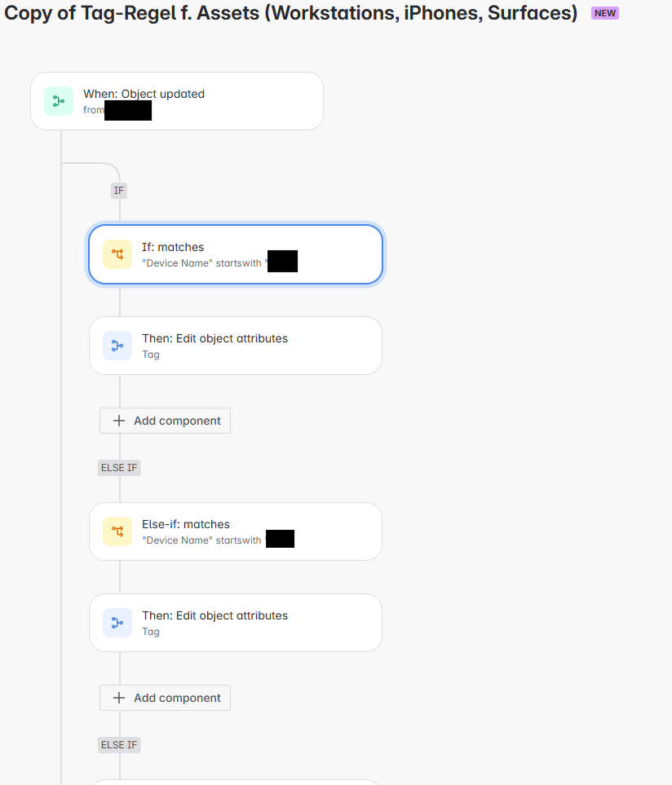Viewport: 672px width, 785px height.
Task: Select the partially visible card at the bottom
Action: click(235, 783)
